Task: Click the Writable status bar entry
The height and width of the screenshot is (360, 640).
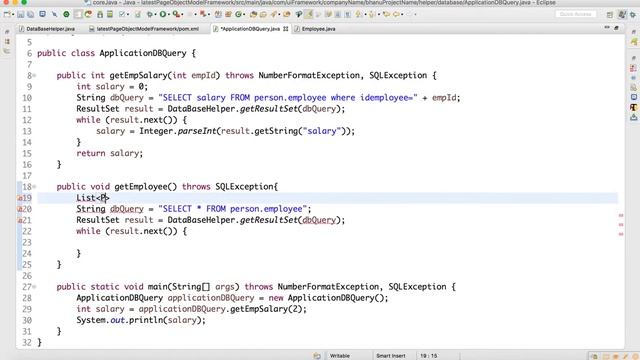Action: point(340,356)
